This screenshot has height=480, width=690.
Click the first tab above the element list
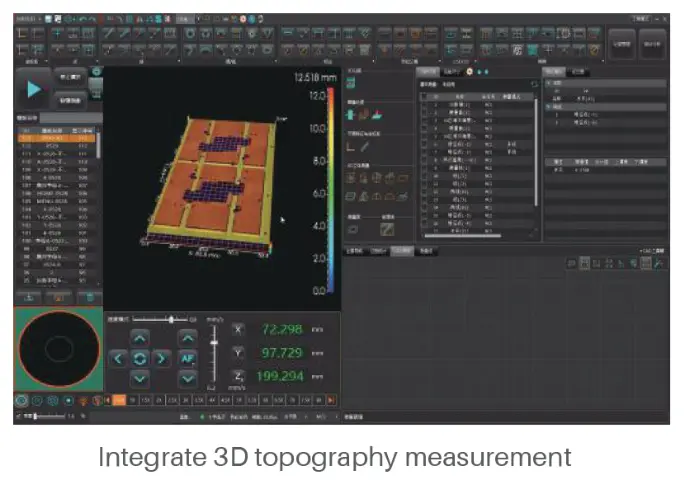click(427, 72)
